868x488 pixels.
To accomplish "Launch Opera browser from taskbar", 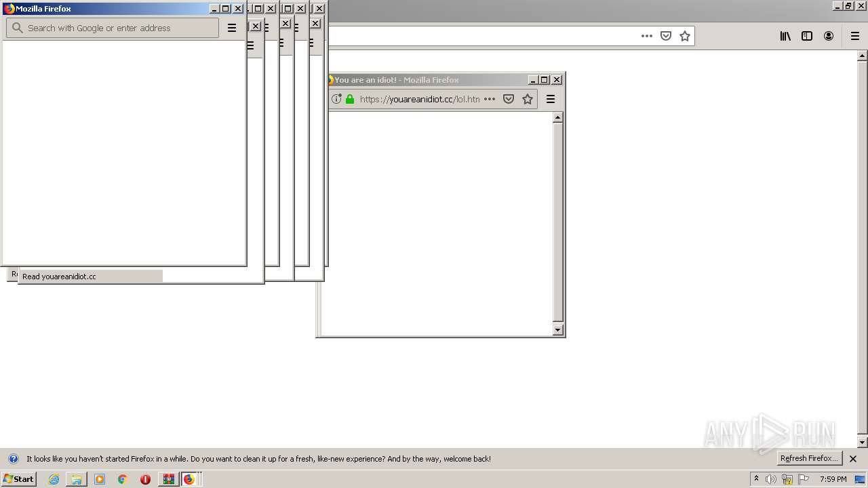I will 145,479.
